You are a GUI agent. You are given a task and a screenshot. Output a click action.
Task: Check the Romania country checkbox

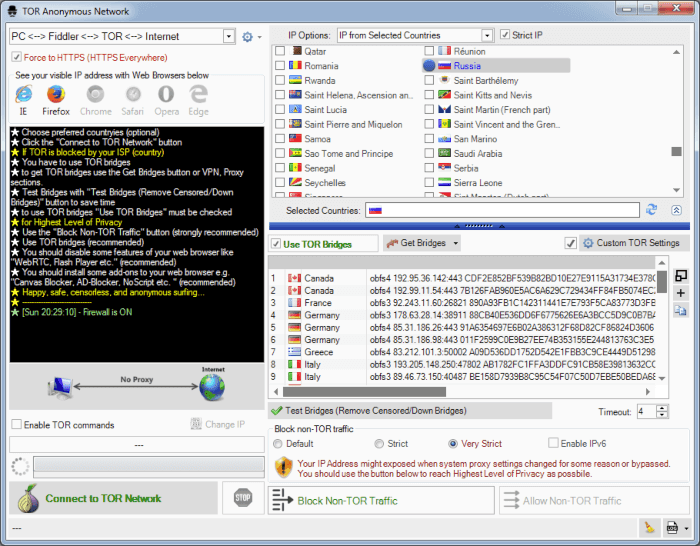tap(280, 66)
